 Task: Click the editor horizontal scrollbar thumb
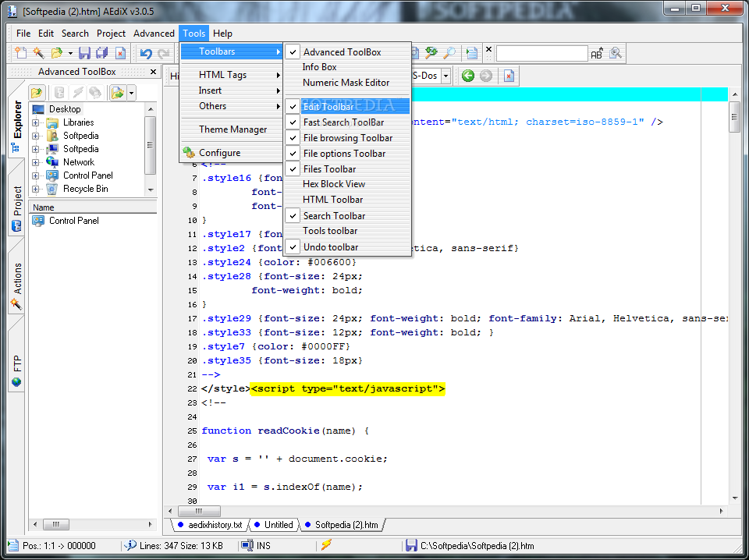tap(199, 512)
